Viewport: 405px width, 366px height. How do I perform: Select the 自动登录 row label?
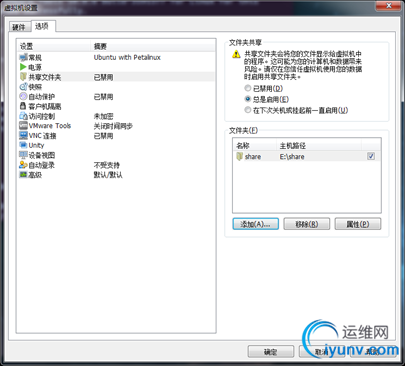coord(42,165)
